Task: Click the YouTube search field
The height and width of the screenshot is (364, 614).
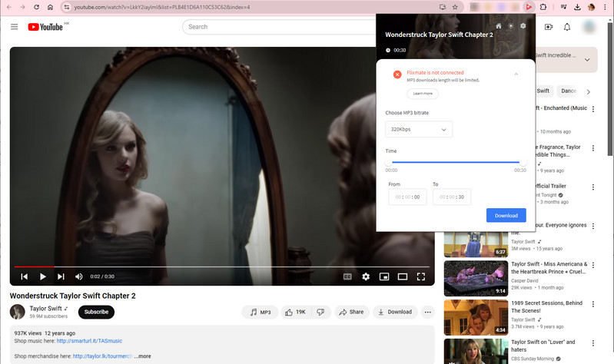Action: click(279, 27)
